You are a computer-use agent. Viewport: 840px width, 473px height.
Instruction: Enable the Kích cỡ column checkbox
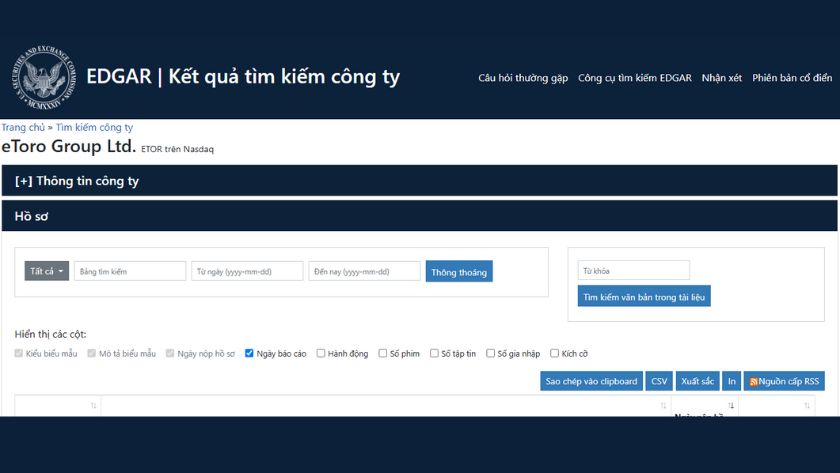coord(554,353)
